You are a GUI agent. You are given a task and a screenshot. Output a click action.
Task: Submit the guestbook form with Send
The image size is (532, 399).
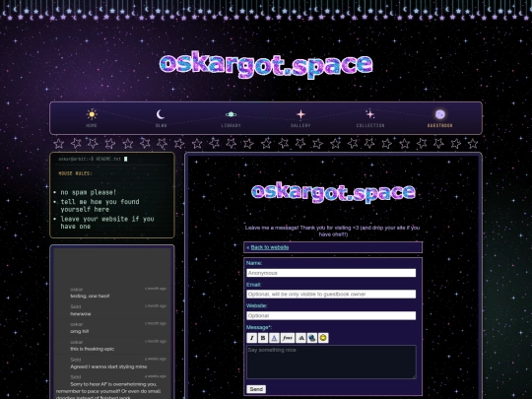click(256, 389)
